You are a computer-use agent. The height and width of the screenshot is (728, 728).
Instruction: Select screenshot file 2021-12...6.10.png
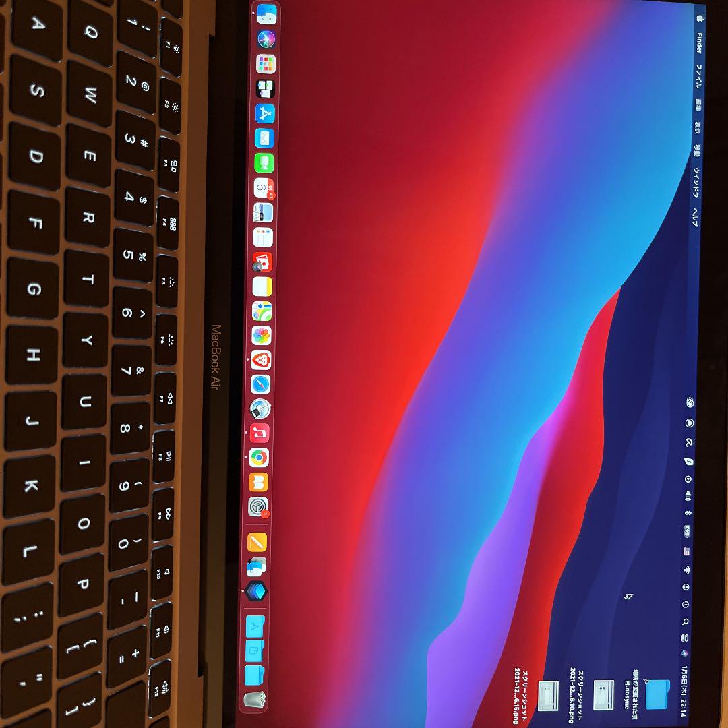pos(603,695)
